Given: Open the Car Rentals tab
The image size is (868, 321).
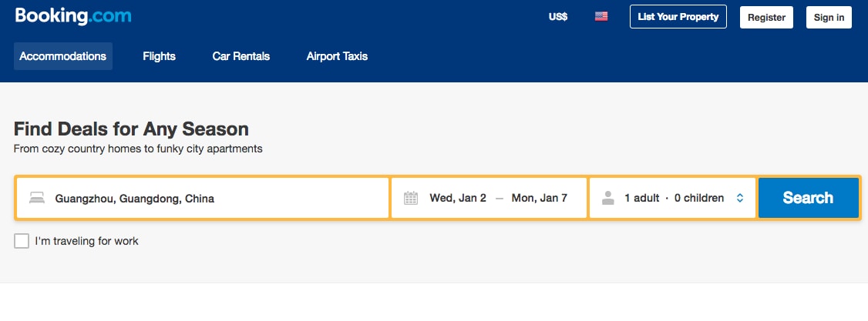Looking at the screenshot, I should (x=241, y=56).
